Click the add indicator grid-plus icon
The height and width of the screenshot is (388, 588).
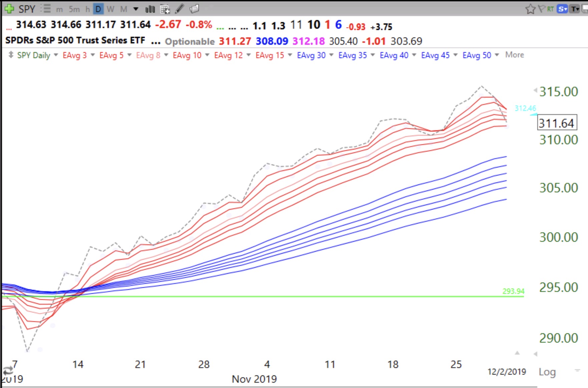coord(165,9)
